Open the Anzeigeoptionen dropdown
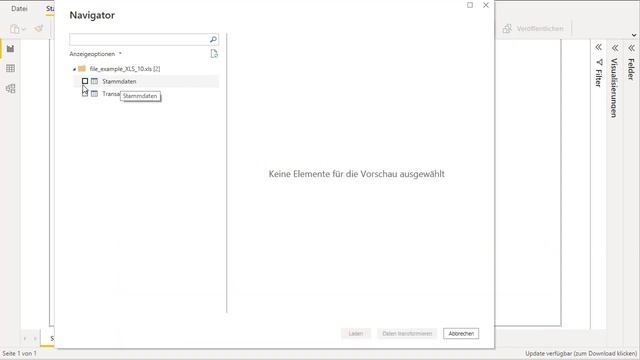The width and height of the screenshot is (640, 360). point(96,54)
